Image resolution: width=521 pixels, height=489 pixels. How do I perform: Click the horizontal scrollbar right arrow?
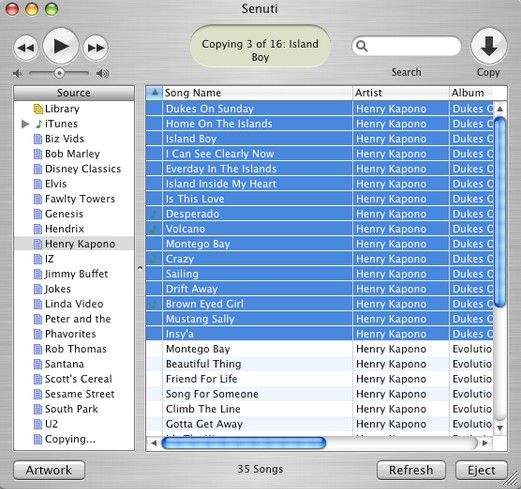point(485,443)
